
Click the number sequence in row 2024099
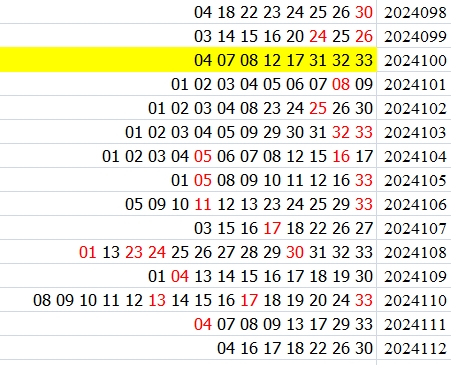283,36
